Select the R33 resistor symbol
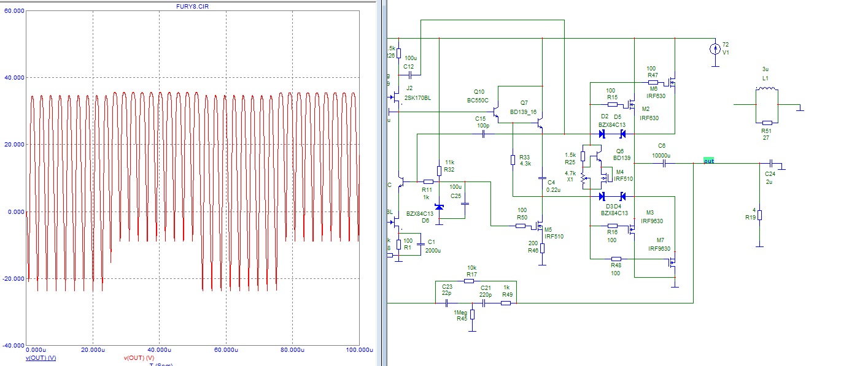 pos(513,160)
